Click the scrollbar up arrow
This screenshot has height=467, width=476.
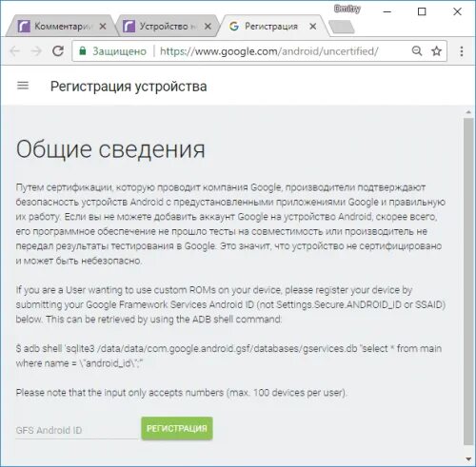click(468, 112)
